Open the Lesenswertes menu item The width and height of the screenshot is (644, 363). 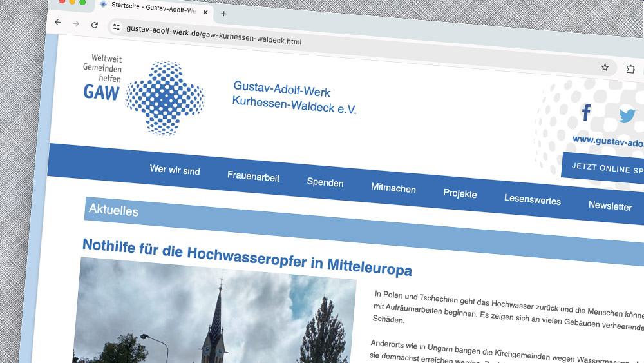pos(533,199)
